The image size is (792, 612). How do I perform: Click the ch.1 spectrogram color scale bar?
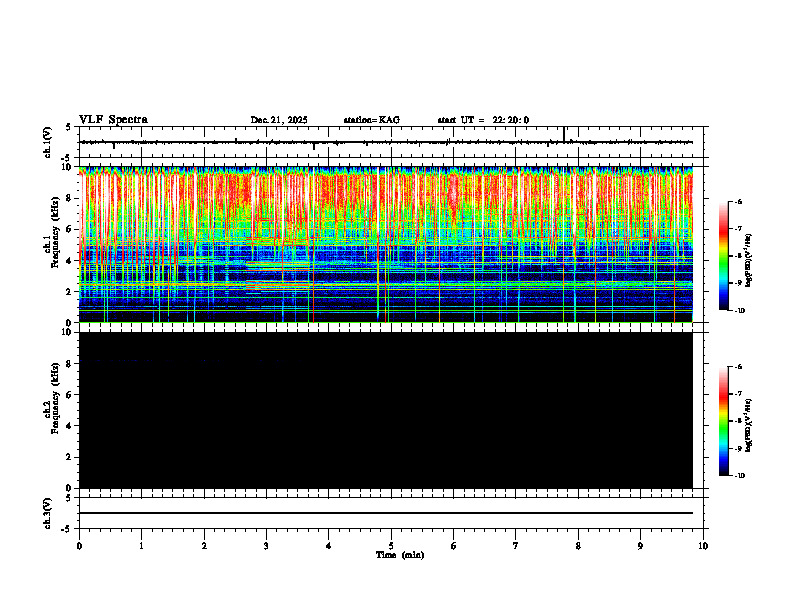[724, 256]
